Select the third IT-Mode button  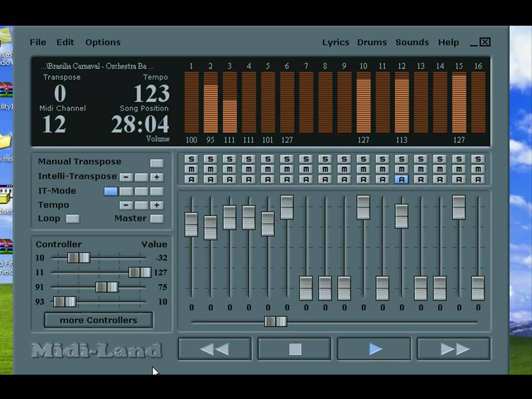coord(141,191)
